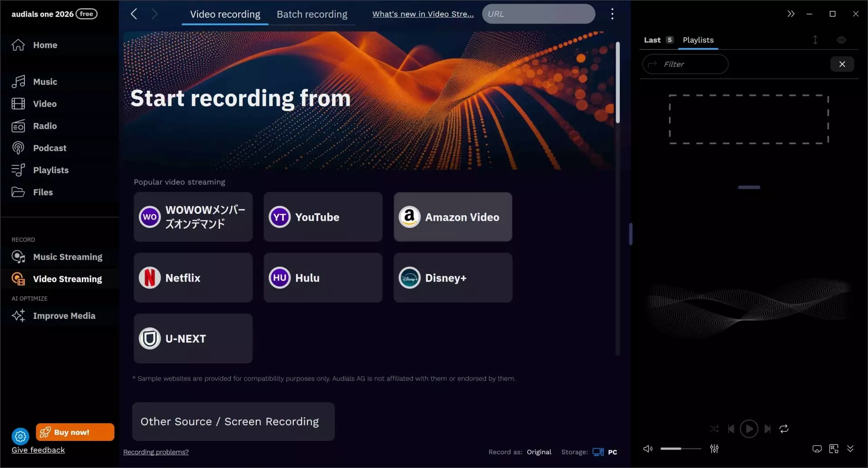Viewport: 868px width, 468px height.
Task: Open the Home section
Action: [34, 45]
